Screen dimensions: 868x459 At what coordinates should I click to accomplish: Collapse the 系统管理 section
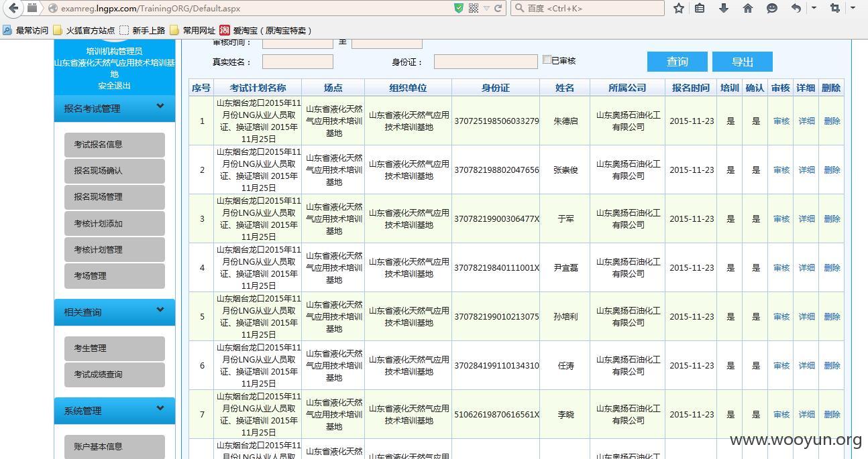115,411
